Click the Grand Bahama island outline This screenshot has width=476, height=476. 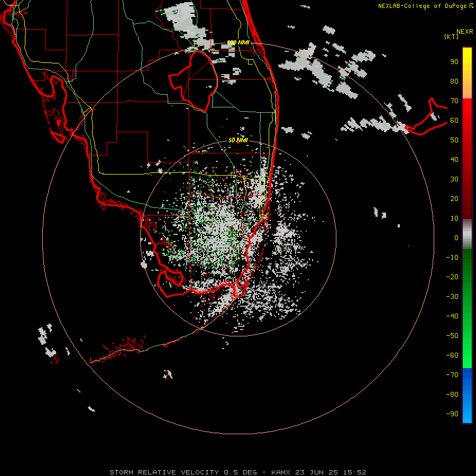pyautogui.click(x=426, y=117)
